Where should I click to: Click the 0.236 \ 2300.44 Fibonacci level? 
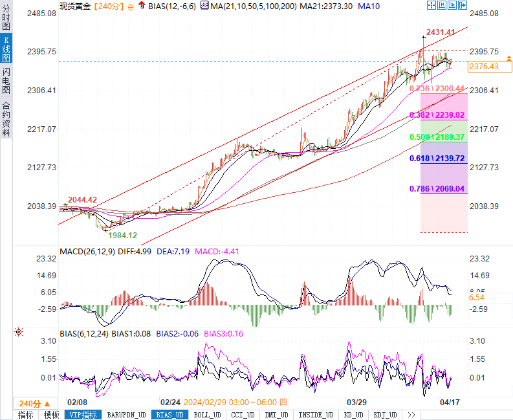tap(437, 89)
